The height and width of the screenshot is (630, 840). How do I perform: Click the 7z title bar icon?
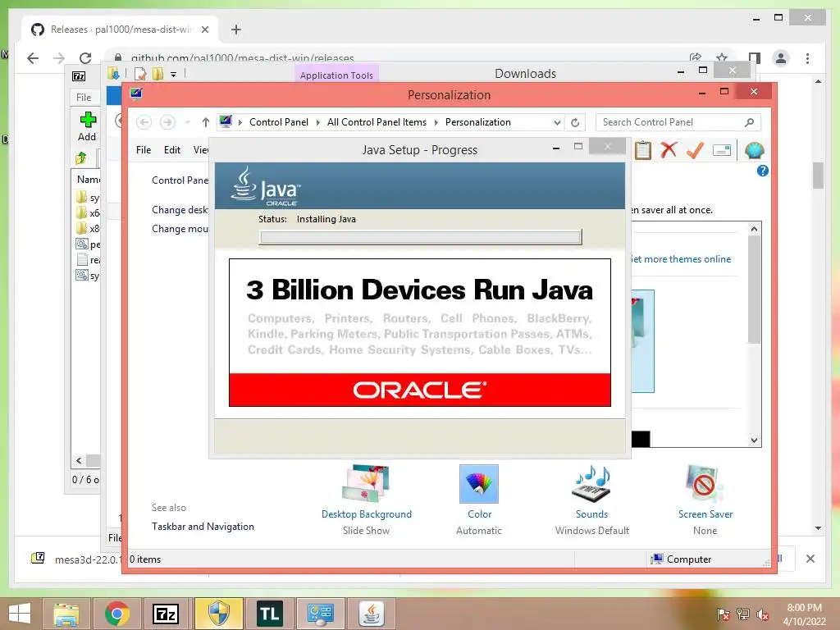click(79, 76)
